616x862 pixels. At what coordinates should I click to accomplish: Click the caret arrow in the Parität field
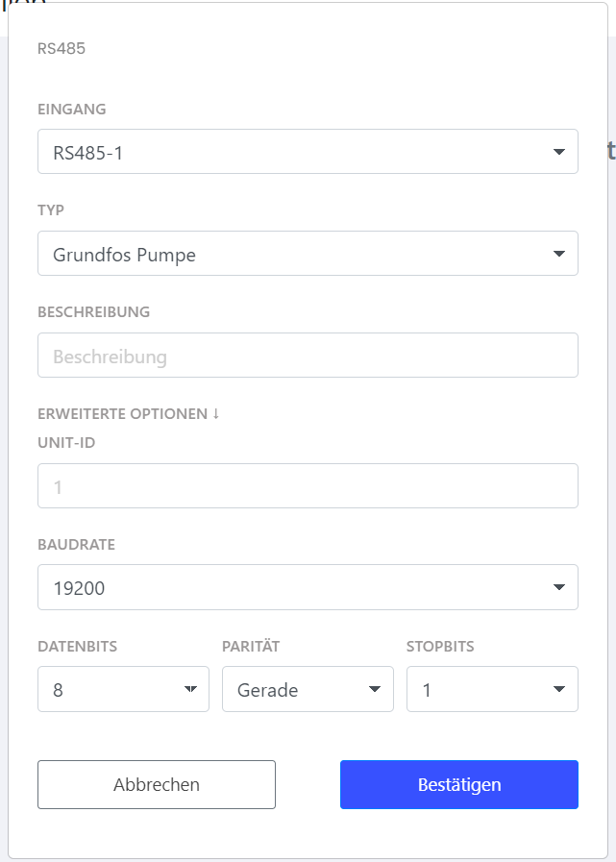pyautogui.click(x=375, y=689)
